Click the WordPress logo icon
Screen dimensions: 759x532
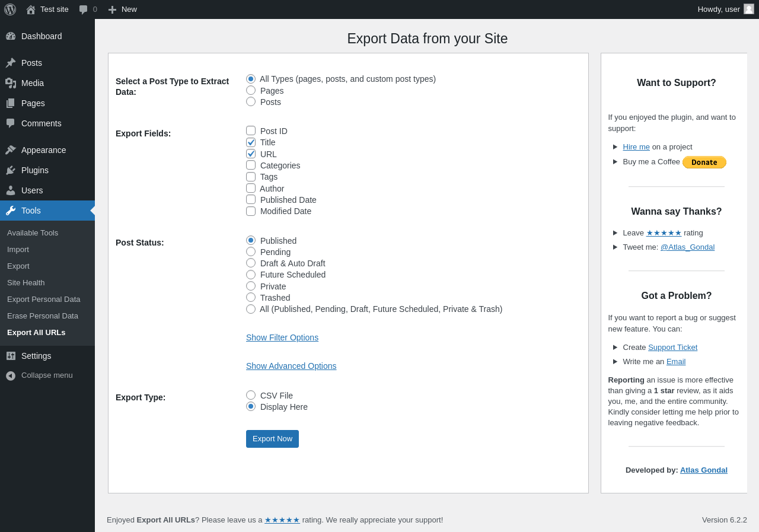[10, 9]
